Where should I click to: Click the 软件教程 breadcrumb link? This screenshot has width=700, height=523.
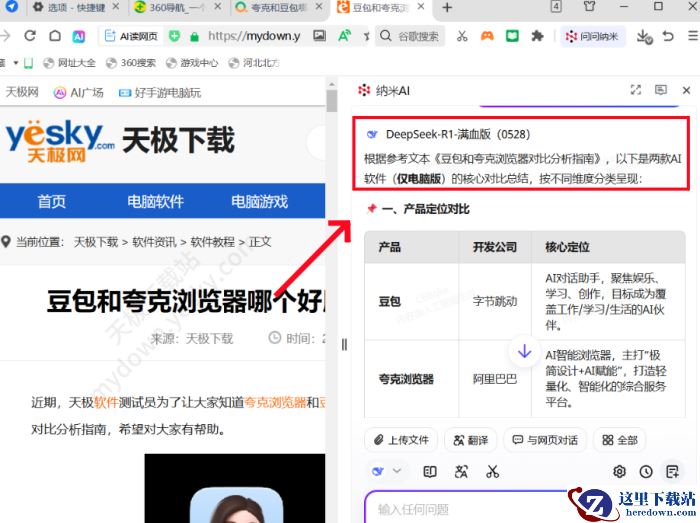(212, 242)
